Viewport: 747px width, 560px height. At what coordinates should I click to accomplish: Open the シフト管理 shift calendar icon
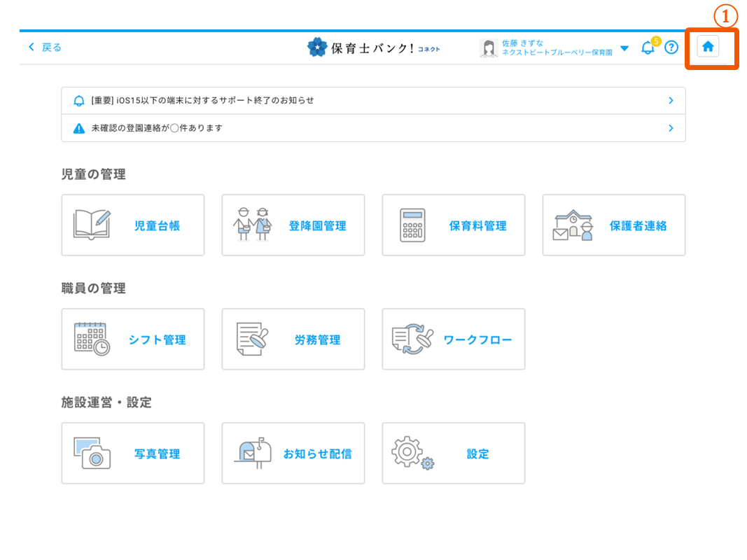(x=92, y=339)
